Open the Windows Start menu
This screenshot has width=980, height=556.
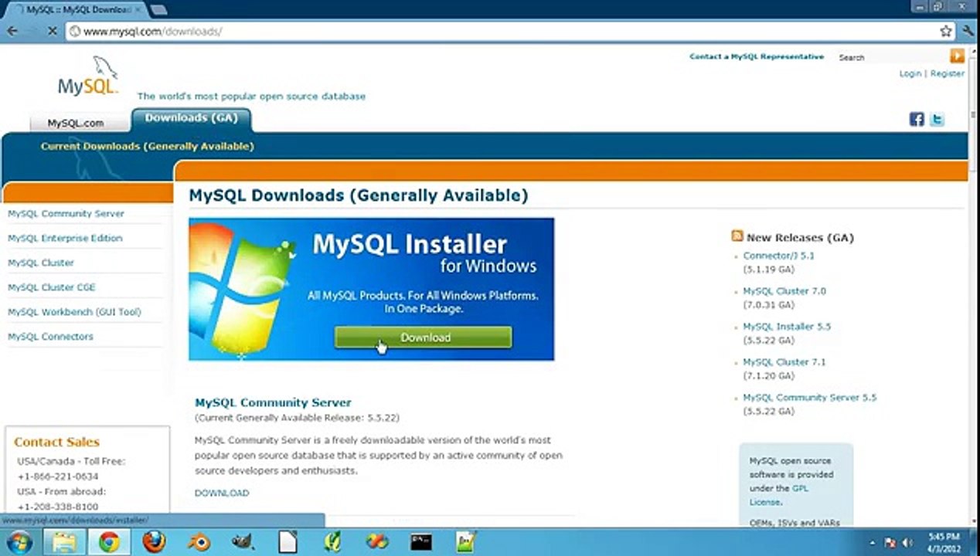(x=18, y=542)
